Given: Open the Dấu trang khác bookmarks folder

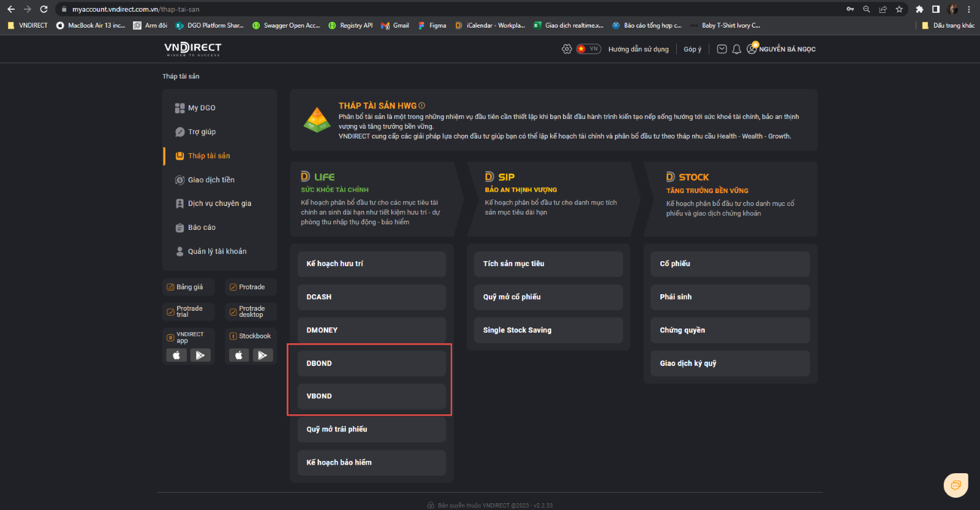Looking at the screenshot, I should click(948, 25).
